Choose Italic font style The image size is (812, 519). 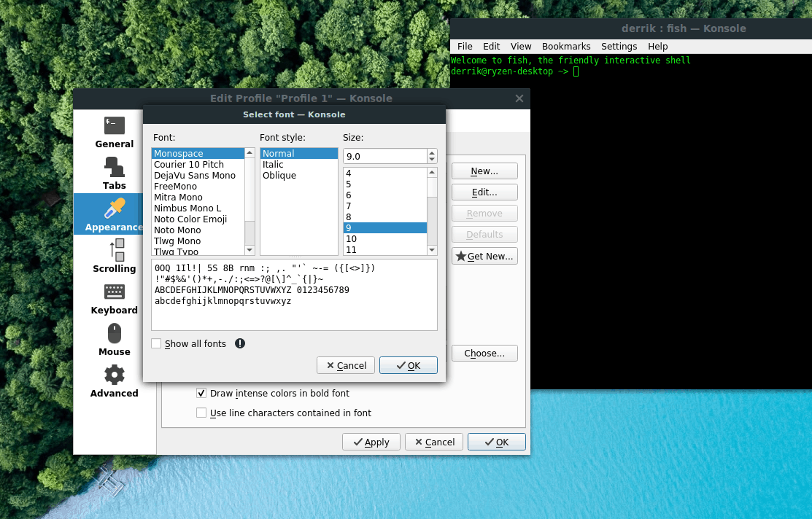pos(299,164)
